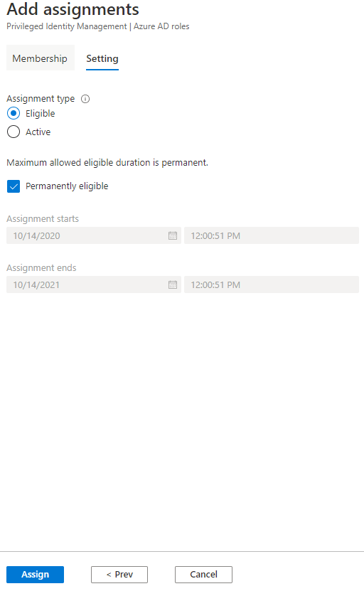Go back with the Prev button
Screen dimensions: 364x596
point(119,575)
